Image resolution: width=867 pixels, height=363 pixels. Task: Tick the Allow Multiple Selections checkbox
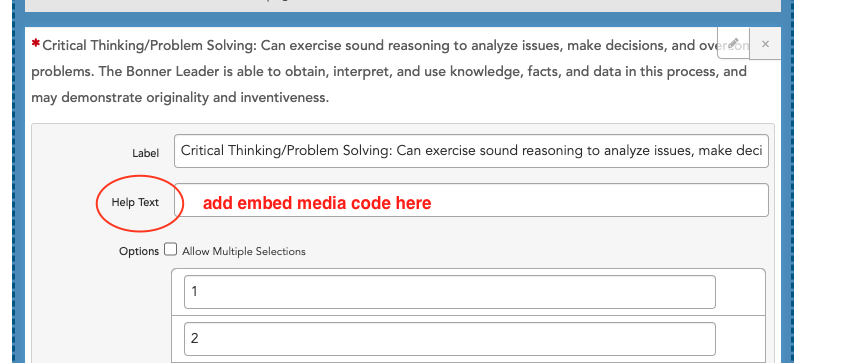coord(171,250)
